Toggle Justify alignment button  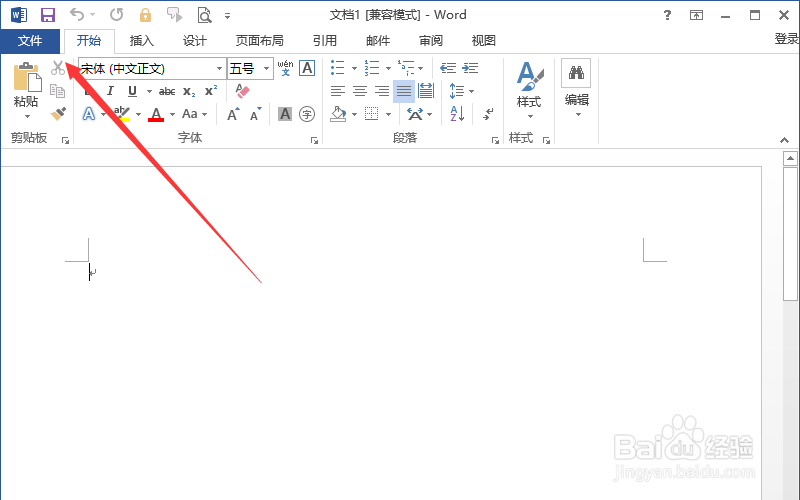point(404,91)
